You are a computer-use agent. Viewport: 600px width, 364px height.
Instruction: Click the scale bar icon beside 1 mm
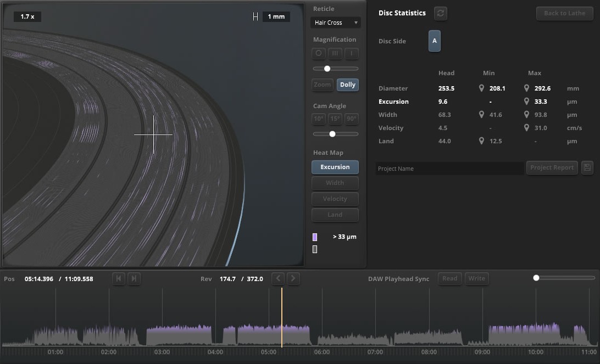(255, 16)
